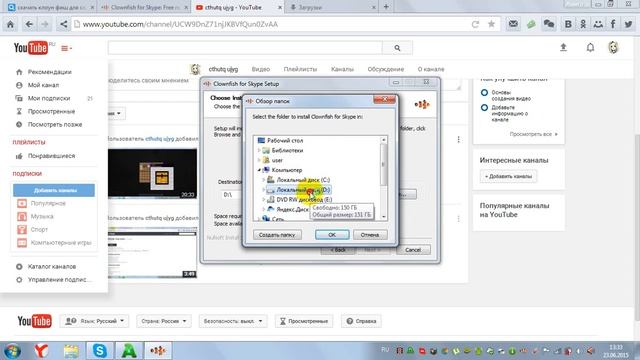
Task: Open the mail envelope toolbar icon
Action: 513,24
